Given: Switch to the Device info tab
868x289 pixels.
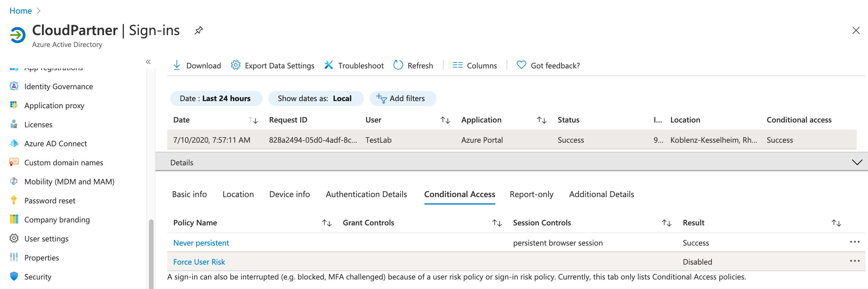Looking at the screenshot, I should [x=289, y=194].
